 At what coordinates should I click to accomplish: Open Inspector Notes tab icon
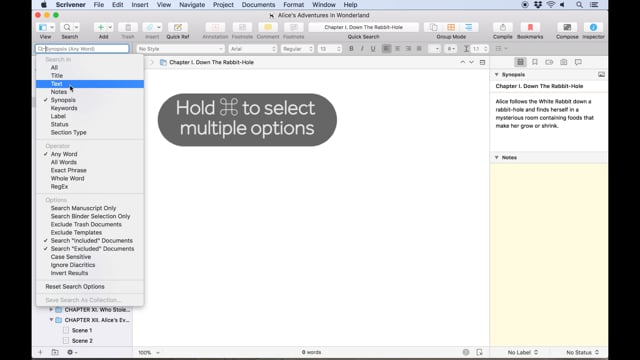(520, 62)
